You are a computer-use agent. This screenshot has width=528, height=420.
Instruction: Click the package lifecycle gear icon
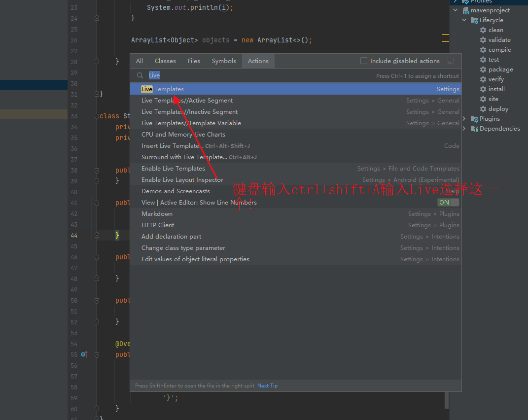pos(483,70)
